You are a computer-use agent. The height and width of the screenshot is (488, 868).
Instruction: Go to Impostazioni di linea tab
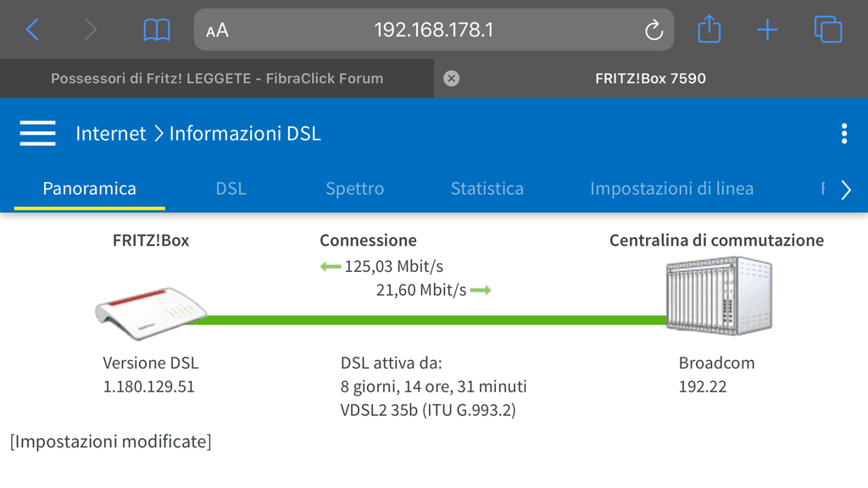[x=671, y=188]
